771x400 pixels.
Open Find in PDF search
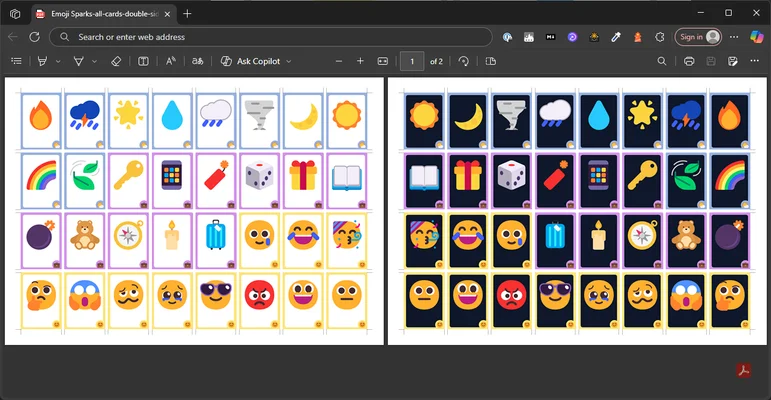click(662, 61)
